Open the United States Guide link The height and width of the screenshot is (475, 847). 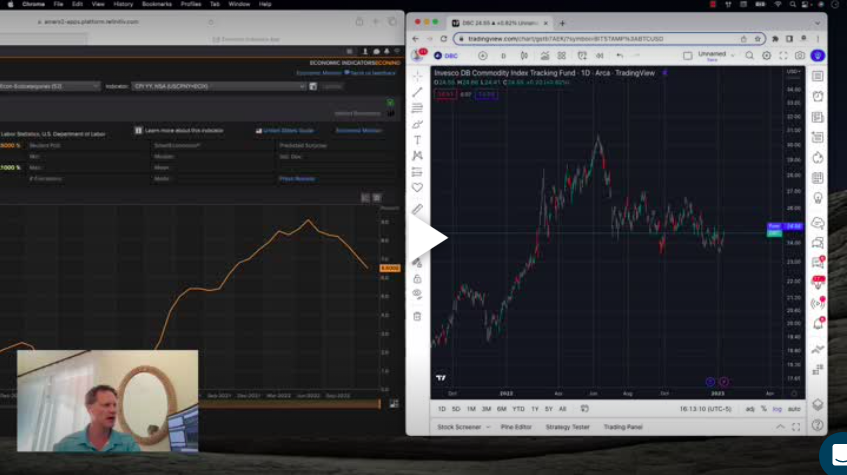[x=288, y=130]
